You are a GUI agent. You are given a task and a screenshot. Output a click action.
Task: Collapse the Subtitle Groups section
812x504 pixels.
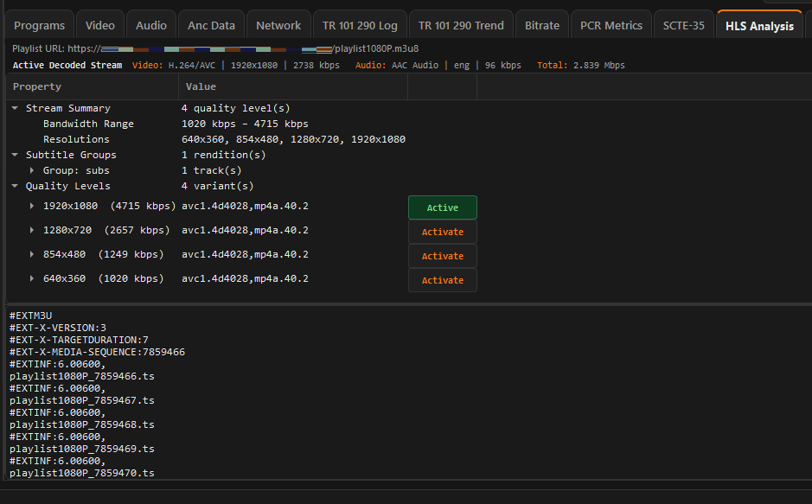15,155
